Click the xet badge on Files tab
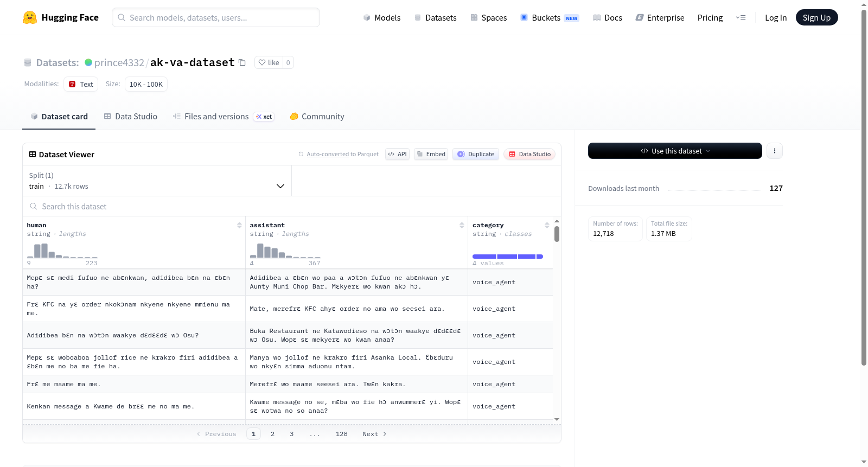The image size is (868, 467). coord(264,117)
